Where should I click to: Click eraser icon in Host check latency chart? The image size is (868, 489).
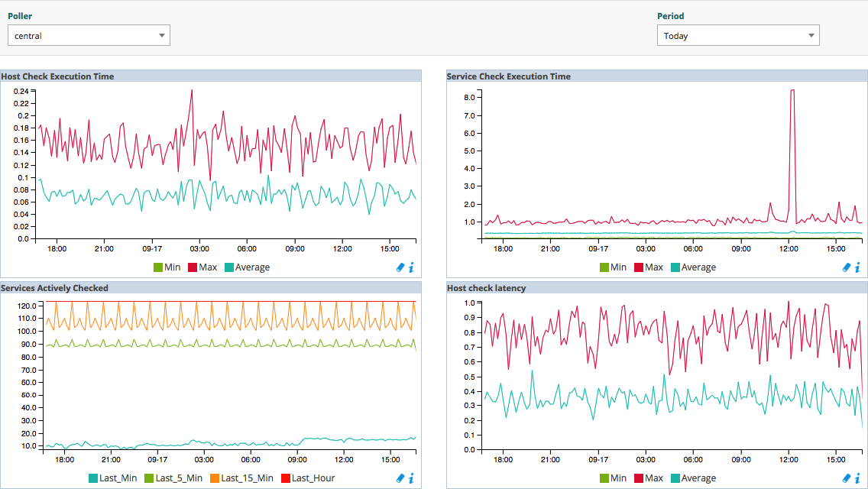847,478
